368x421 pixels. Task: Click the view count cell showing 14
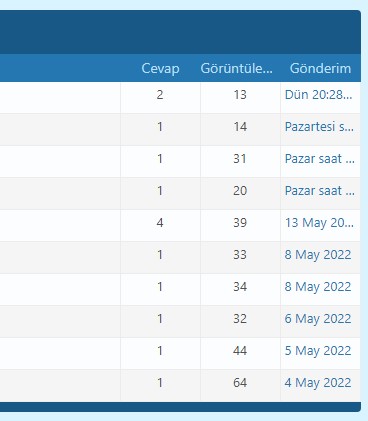pyautogui.click(x=240, y=130)
